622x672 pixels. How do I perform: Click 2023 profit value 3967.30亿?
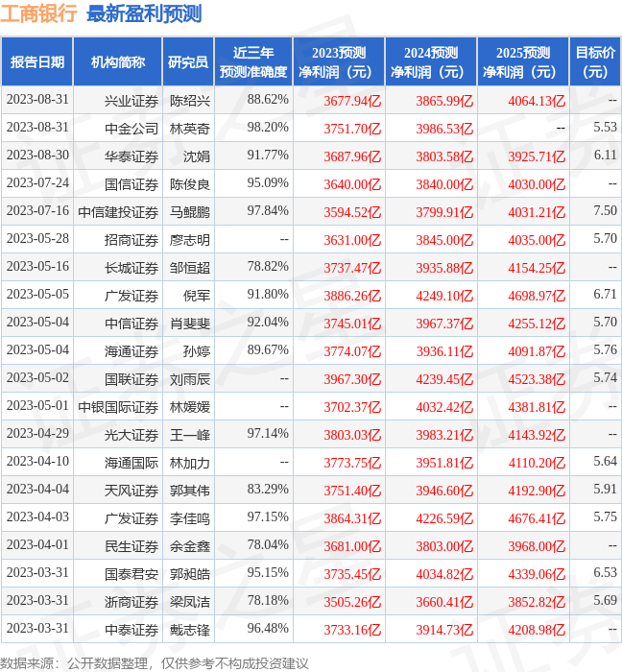(352, 379)
